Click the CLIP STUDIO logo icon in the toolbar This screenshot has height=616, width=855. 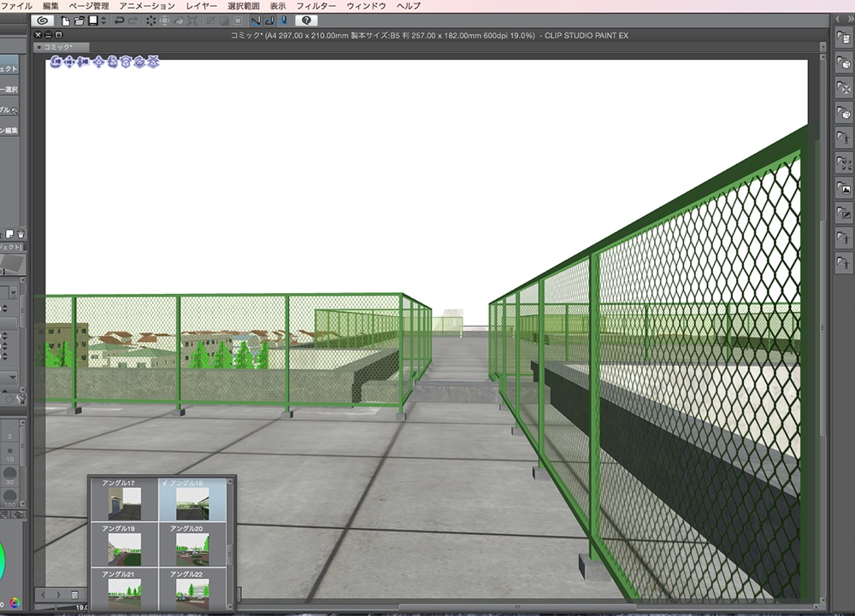click(42, 21)
